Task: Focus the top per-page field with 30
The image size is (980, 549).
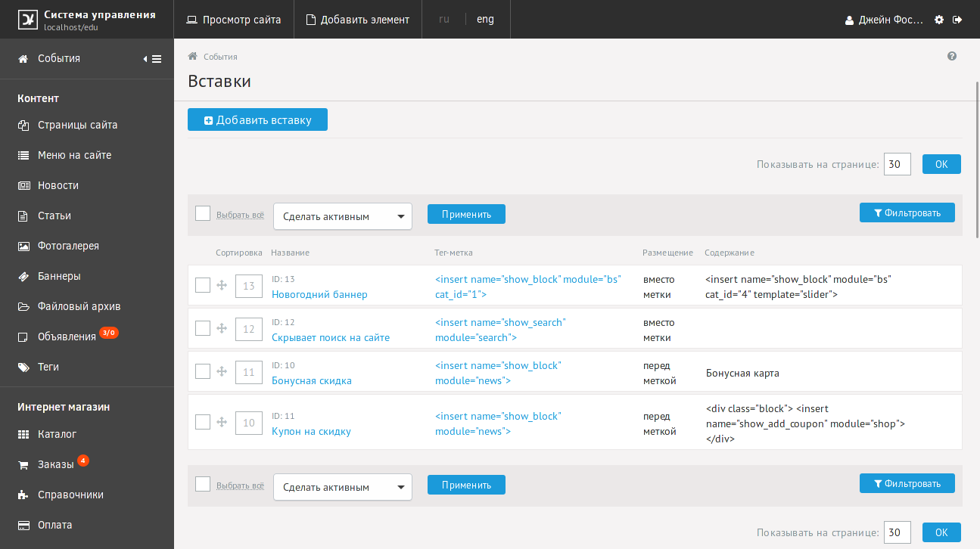Action: click(x=898, y=164)
